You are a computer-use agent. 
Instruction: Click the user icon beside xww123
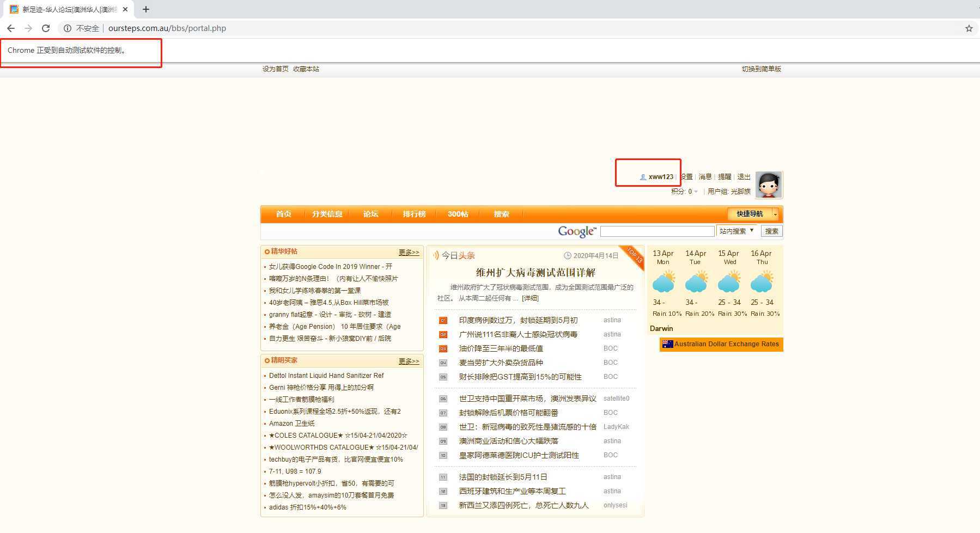(643, 177)
